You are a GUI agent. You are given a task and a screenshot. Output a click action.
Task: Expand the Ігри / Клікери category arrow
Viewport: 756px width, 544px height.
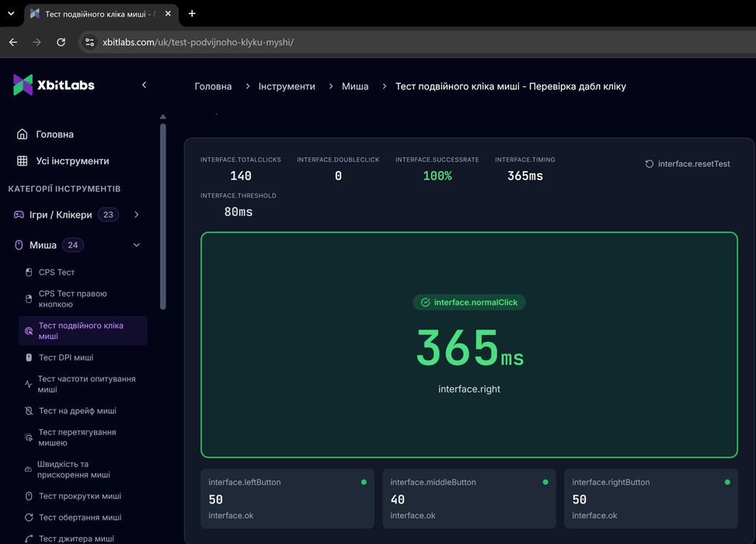pyautogui.click(x=137, y=214)
